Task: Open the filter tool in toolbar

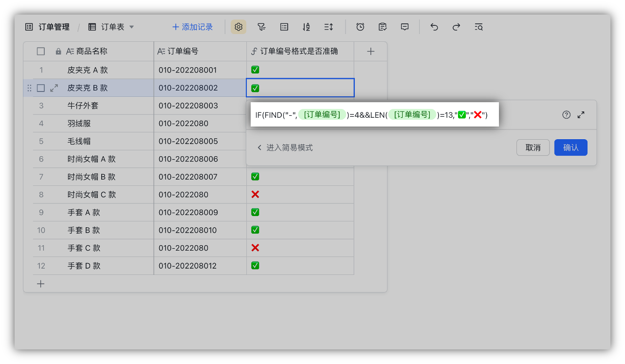Action: [261, 27]
